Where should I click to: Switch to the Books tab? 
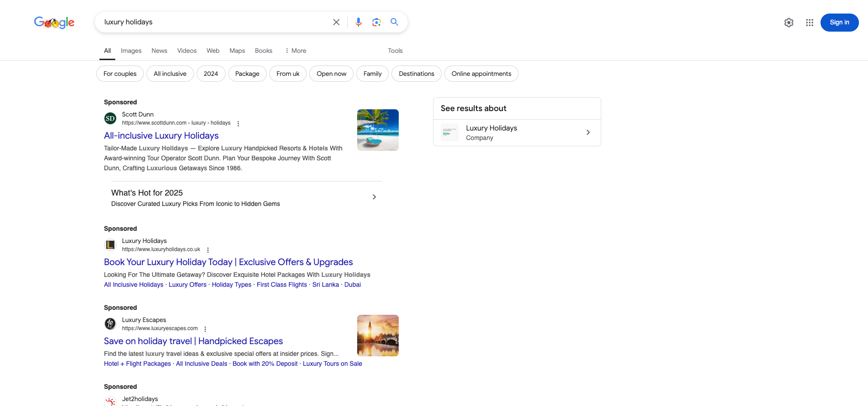pyautogui.click(x=264, y=51)
